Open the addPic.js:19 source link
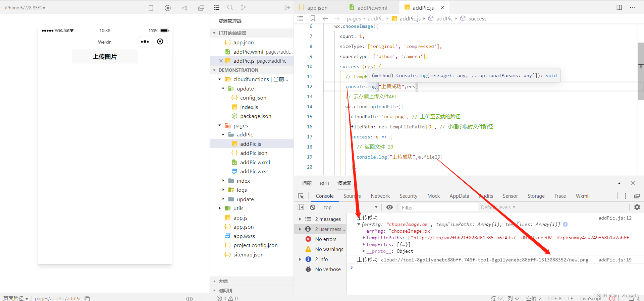The image size is (644, 301). click(615, 260)
